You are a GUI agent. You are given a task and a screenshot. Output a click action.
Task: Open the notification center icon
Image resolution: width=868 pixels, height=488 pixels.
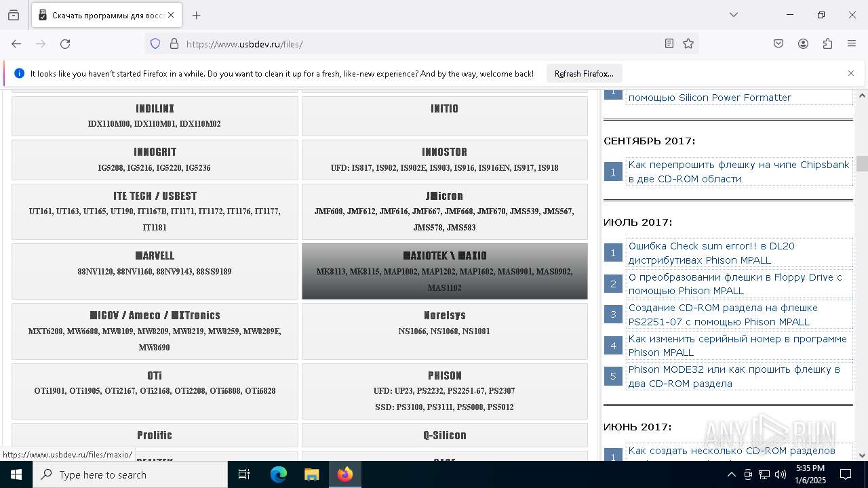point(846,474)
